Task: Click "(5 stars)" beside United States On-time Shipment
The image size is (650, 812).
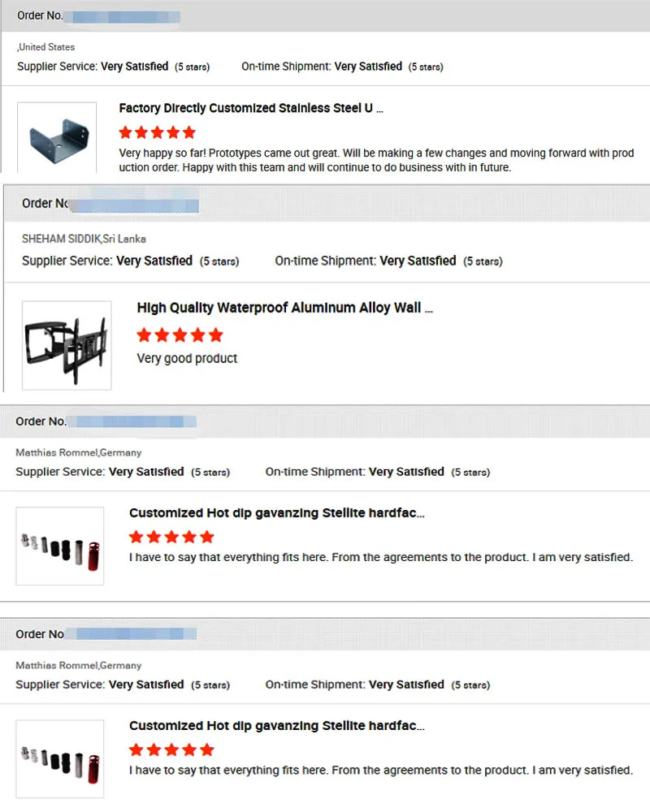Action: (x=425, y=67)
